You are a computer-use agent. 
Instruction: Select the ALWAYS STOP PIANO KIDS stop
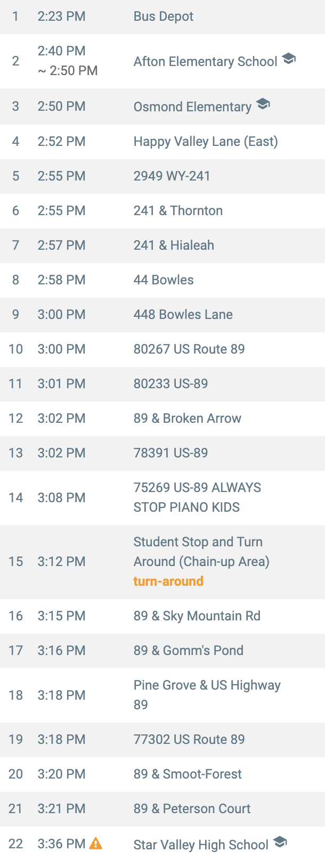(x=197, y=497)
